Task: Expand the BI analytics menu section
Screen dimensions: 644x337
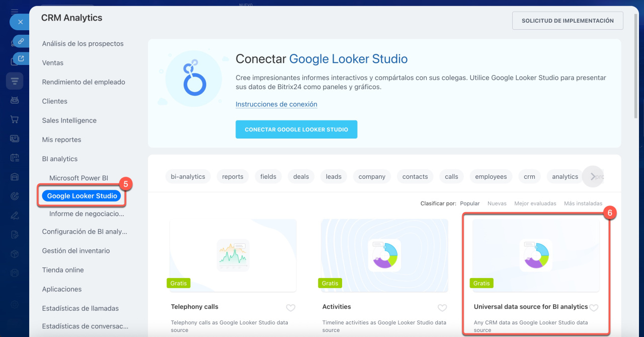Action: click(x=60, y=159)
